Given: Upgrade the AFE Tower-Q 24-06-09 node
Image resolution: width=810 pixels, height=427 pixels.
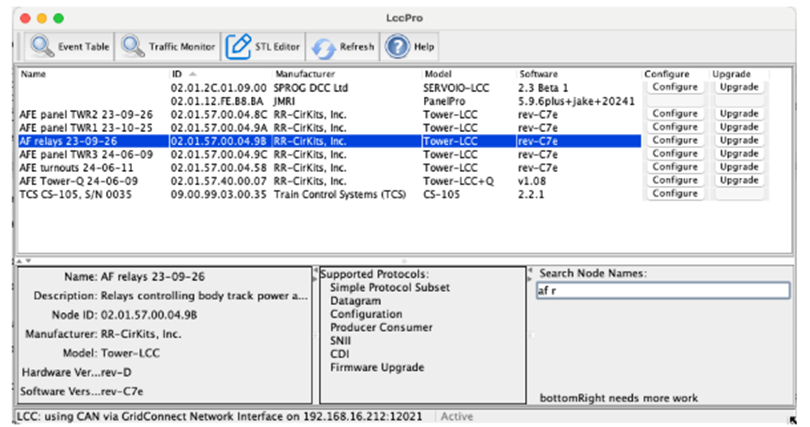Looking at the screenshot, I should pos(738,181).
